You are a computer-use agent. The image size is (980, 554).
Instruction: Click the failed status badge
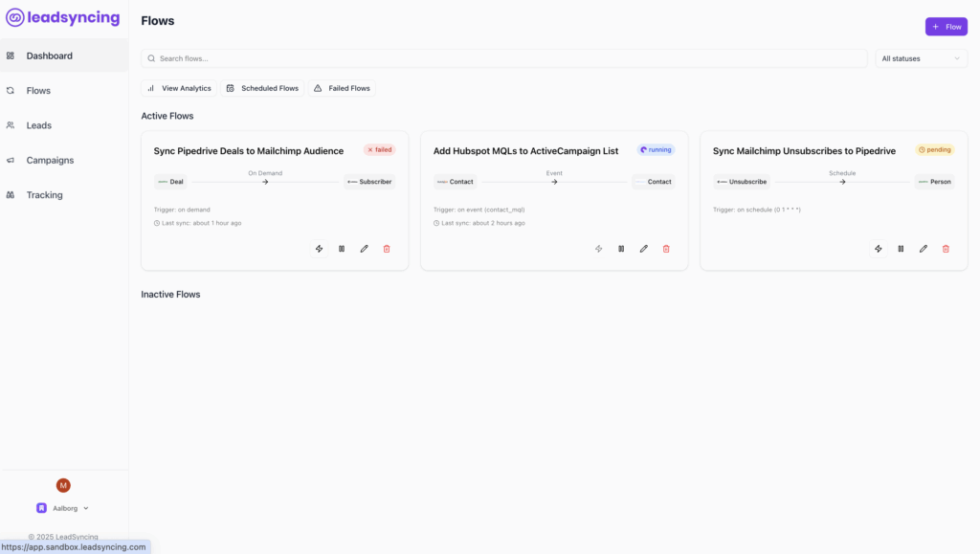click(x=379, y=150)
